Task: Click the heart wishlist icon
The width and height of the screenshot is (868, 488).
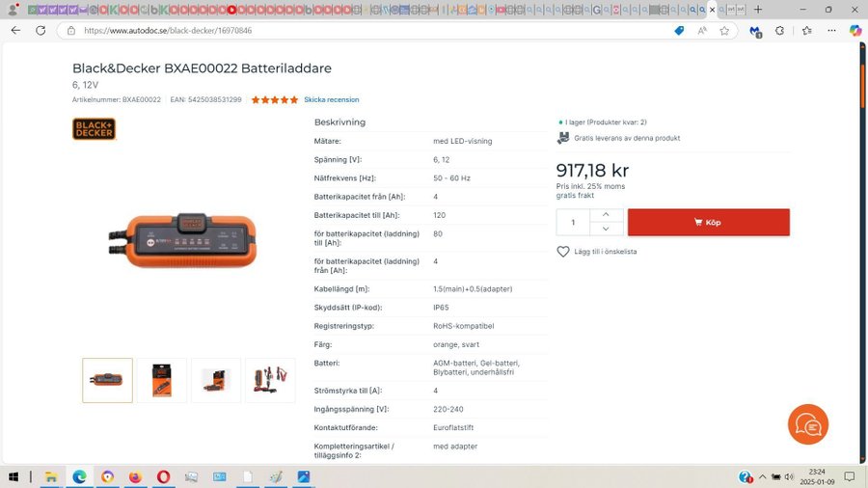Action: [563, 252]
